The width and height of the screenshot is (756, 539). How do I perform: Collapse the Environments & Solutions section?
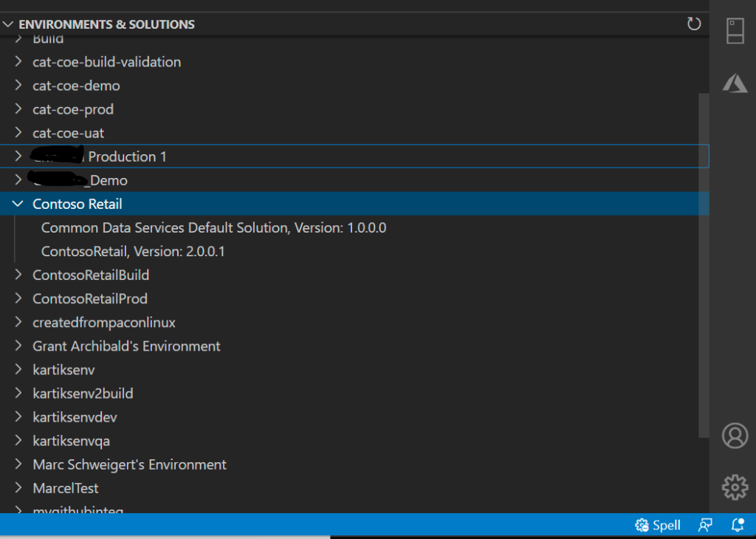tap(8, 24)
